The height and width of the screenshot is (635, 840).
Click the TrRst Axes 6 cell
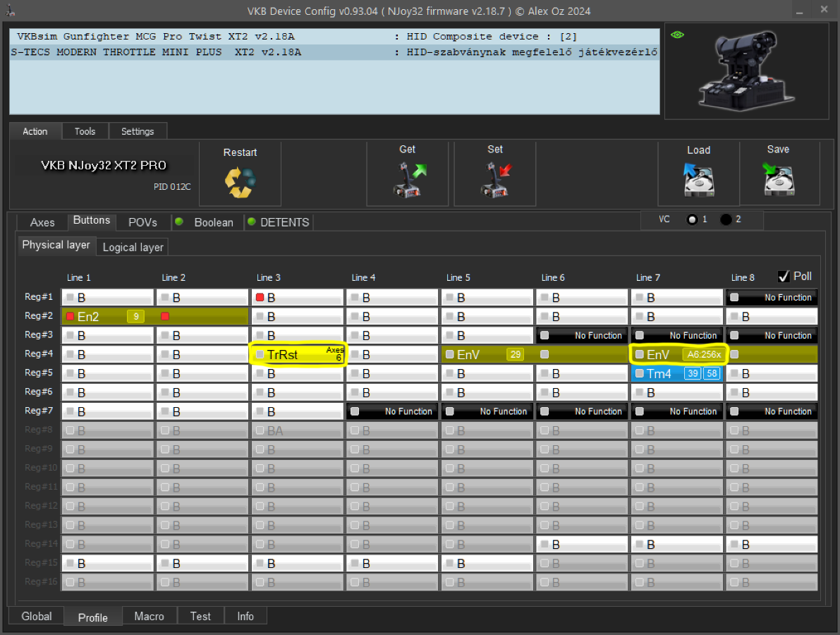[298, 354]
